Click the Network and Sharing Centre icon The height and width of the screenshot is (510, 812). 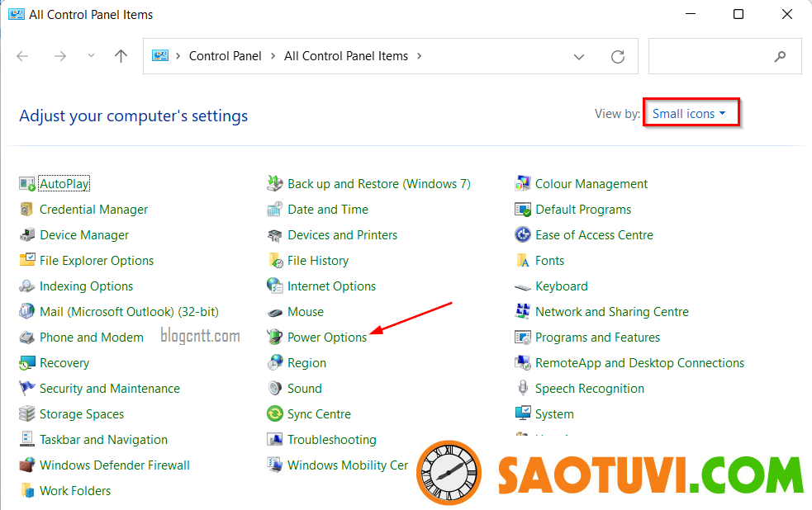pyautogui.click(x=523, y=311)
